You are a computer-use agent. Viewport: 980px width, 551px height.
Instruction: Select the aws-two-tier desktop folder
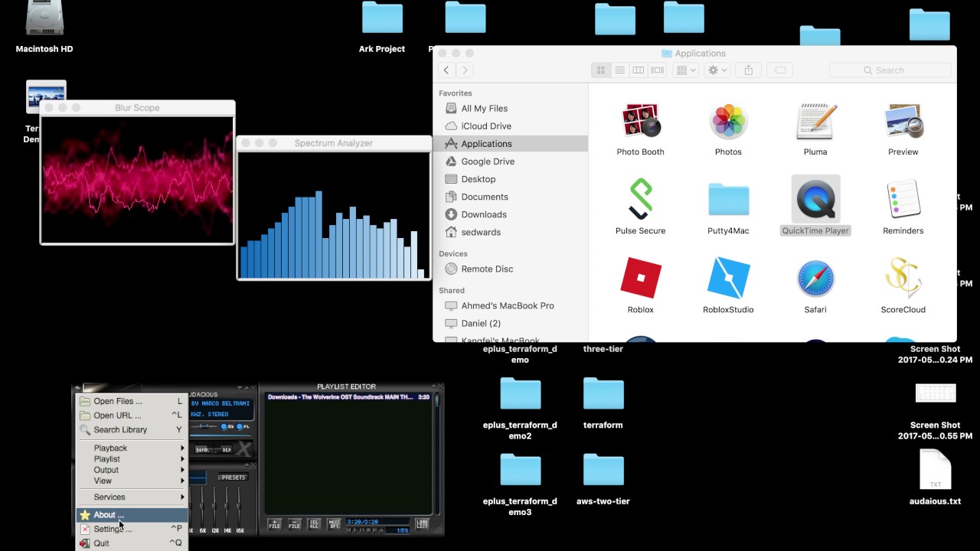click(603, 471)
